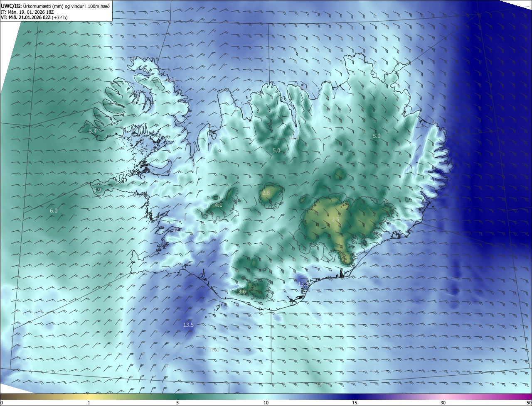Click the 3.6 value near the south coast
Screen dimensions: 532x406
242,292
